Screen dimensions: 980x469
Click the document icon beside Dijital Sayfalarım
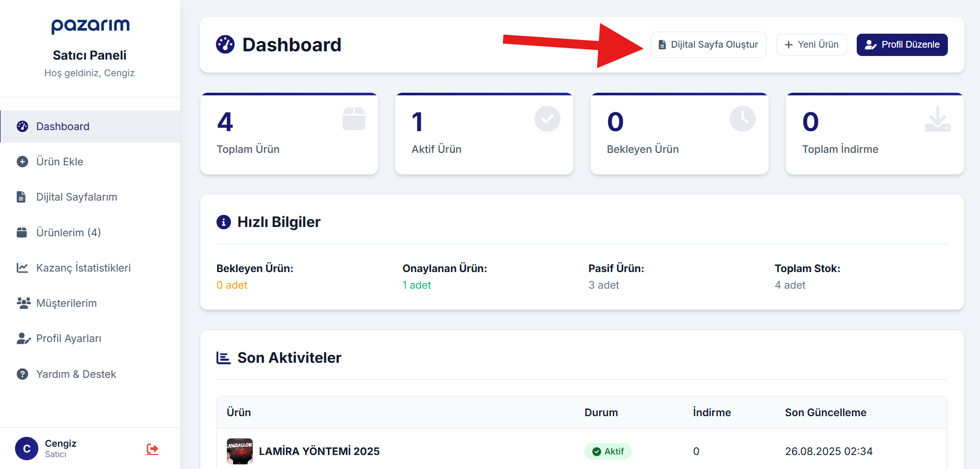21,197
